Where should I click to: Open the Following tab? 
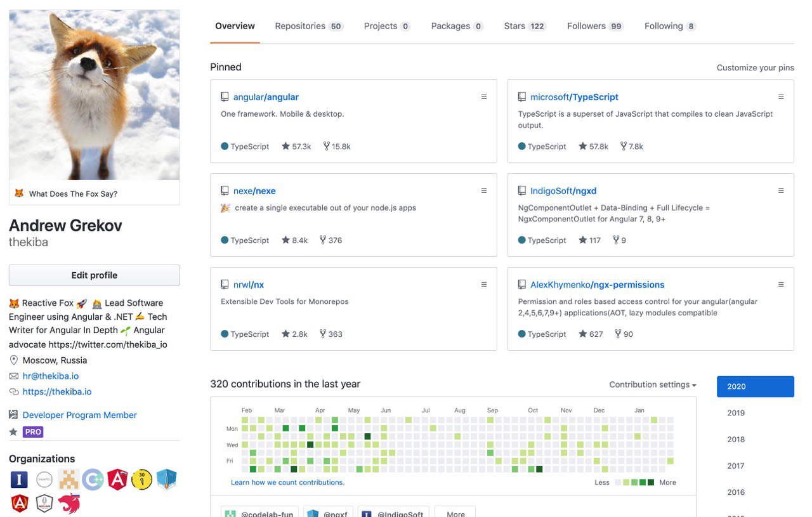coord(670,26)
